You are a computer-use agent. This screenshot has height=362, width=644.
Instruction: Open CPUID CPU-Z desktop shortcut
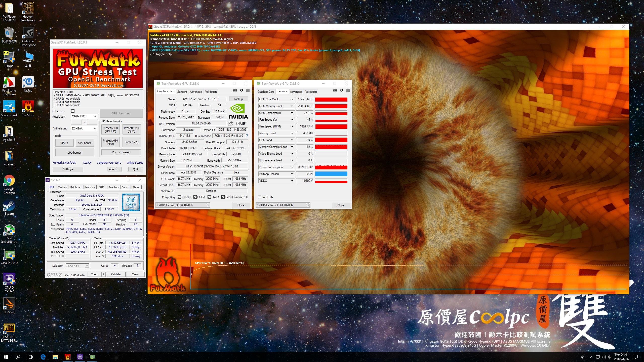[x=9, y=283]
